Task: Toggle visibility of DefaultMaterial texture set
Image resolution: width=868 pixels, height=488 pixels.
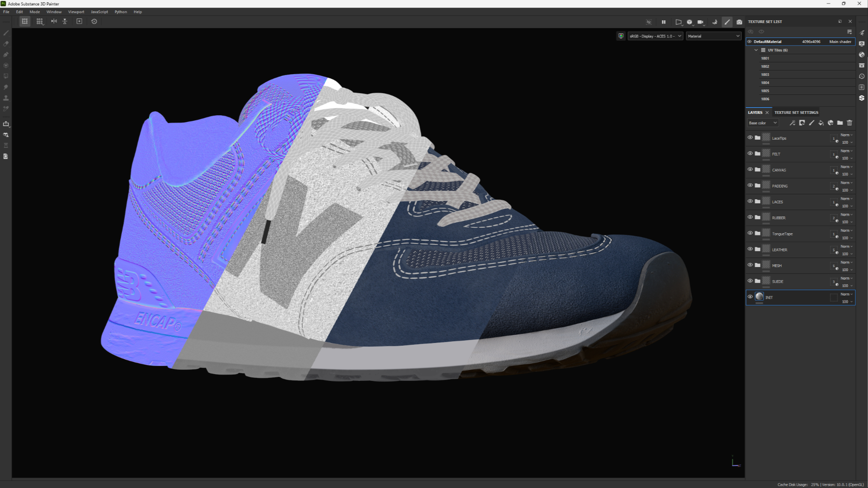Action: 750,42
